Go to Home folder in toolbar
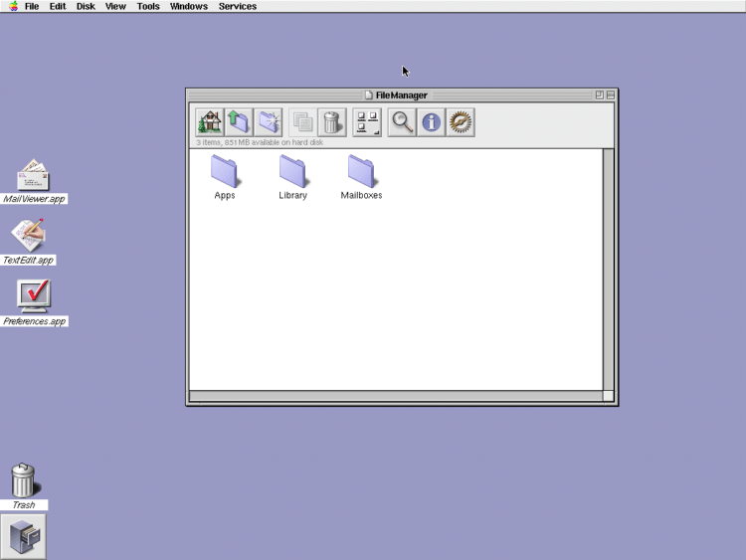This screenshot has width=746, height=560. pyautogui.click(x=209, y=122)
